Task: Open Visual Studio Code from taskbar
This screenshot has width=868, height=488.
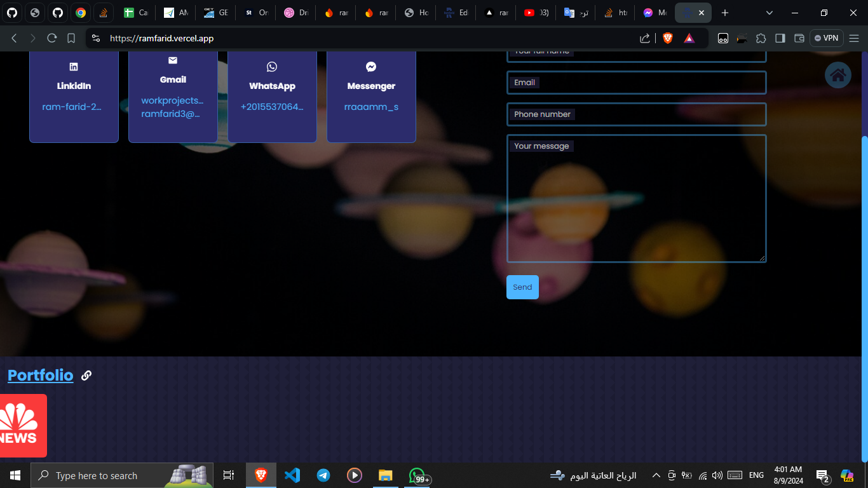Action: pyautogui.click(x=292, y=475)
